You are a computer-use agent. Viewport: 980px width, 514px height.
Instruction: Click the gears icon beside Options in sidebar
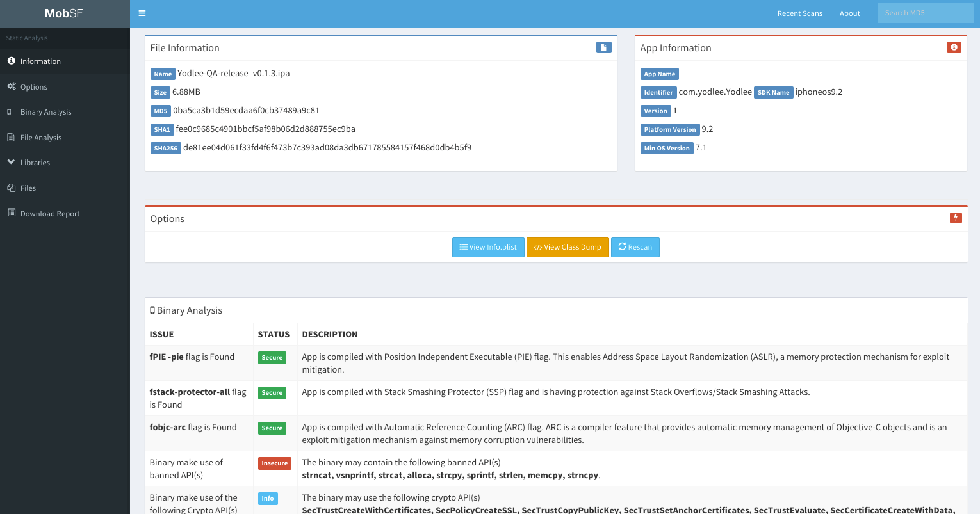pyautogui.click(x=11, y=86)
